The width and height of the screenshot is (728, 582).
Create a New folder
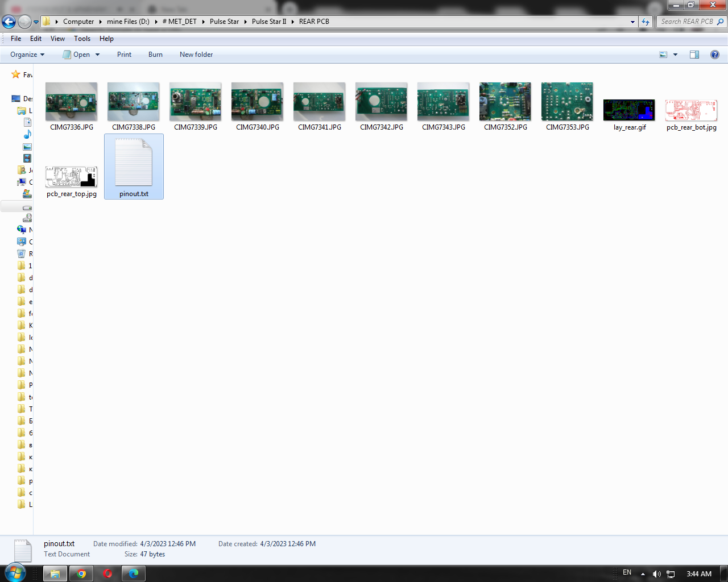tap(196, 55)
